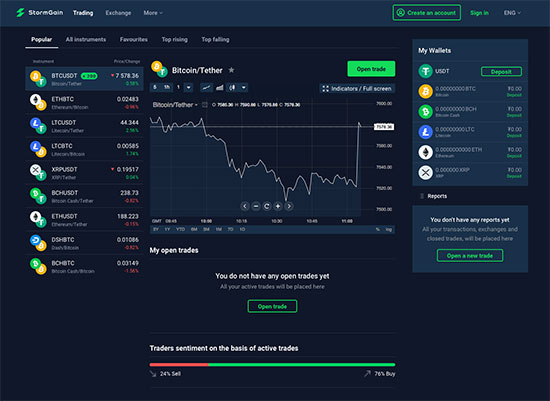Open the interval dropdown arrow

(x=188, y=87)
